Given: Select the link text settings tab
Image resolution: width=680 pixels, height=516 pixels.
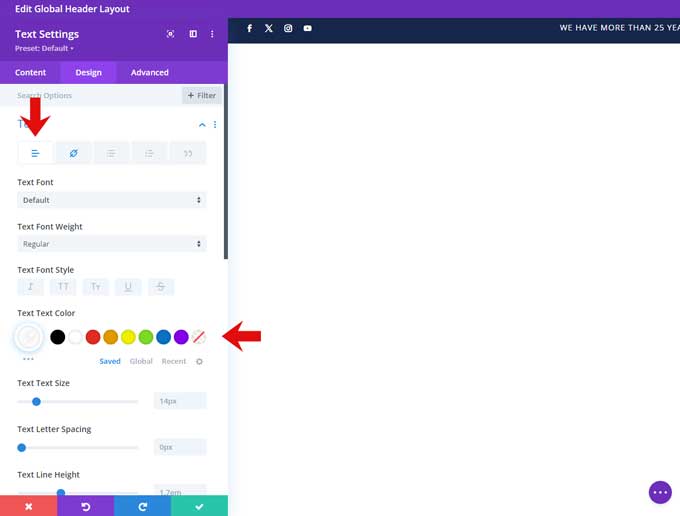Looking at the screenshot, I should (74, 153).
